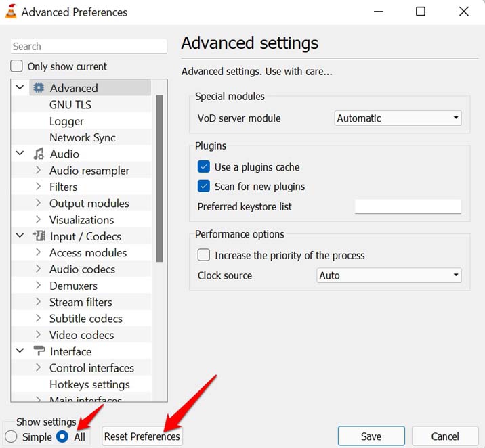Click the VLC cone icon in title bar
Image resolution: width=485 pixels, height=448 pixels.
[x=10, y=12]
